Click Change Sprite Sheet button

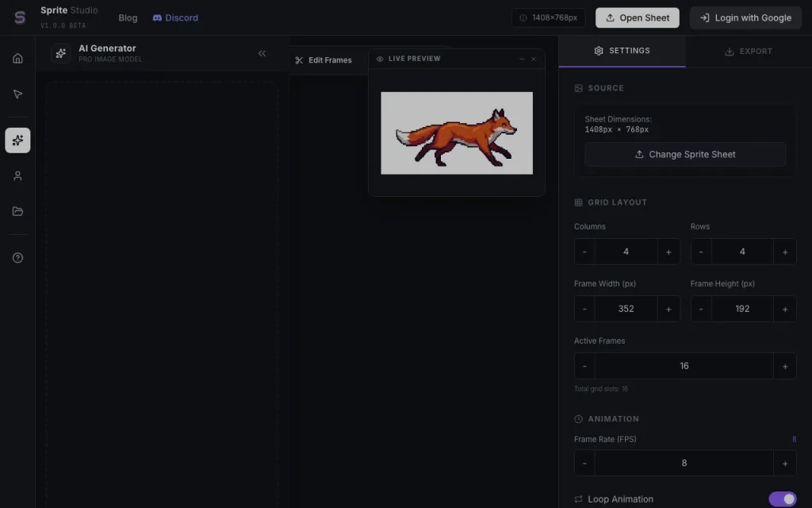tap(684, 155)
